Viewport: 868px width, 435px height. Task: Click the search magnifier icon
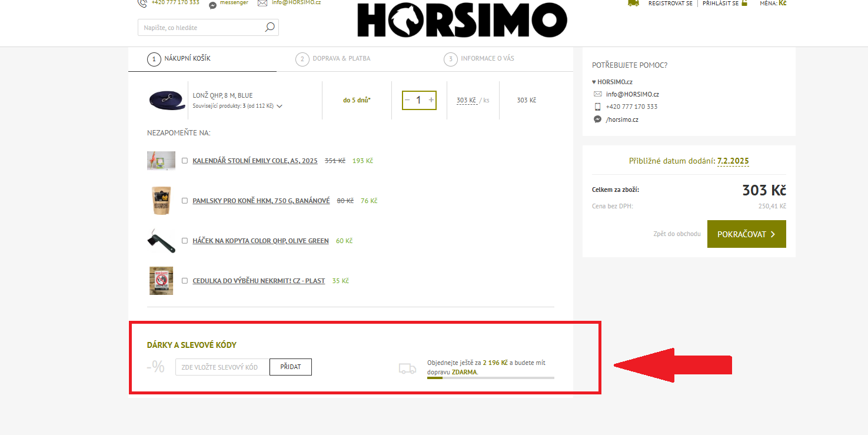(x=270, y=27)
